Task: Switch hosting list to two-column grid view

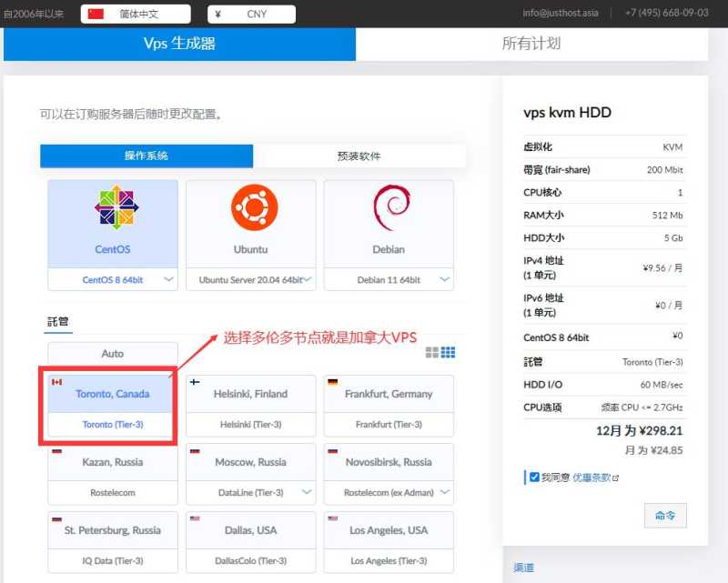Action: coord(432,352)
